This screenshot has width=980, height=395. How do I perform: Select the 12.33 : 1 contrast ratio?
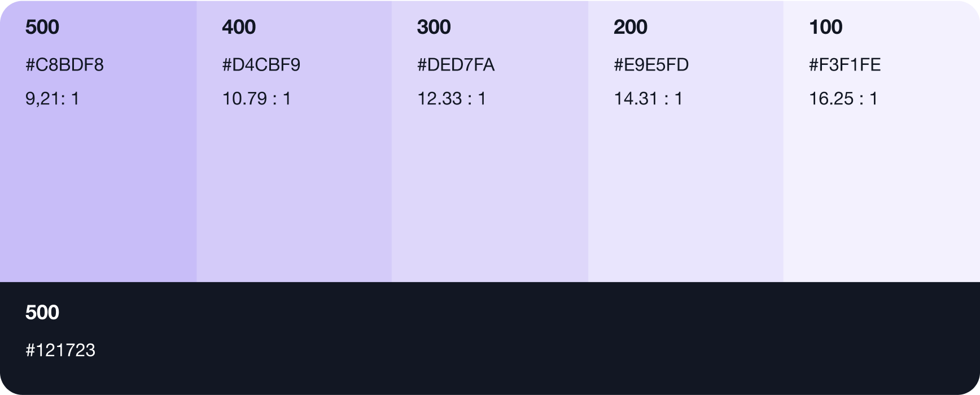coord(452,99)
